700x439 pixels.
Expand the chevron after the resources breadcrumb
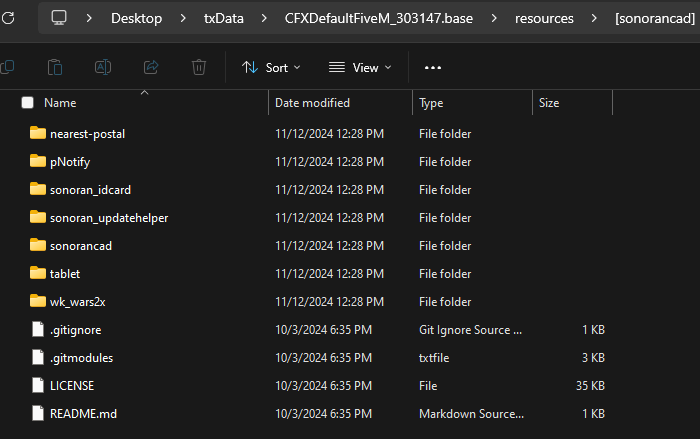(594, 18)
